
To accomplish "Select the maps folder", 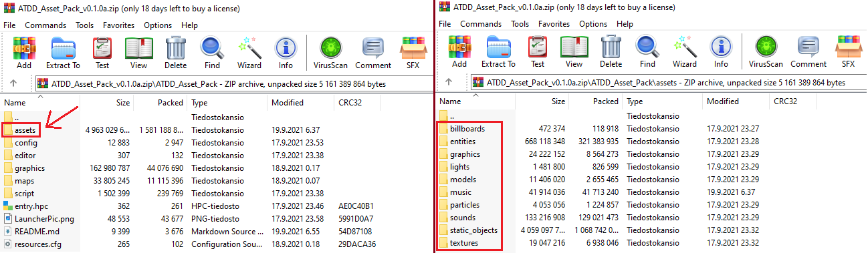I will pos(24,181).
